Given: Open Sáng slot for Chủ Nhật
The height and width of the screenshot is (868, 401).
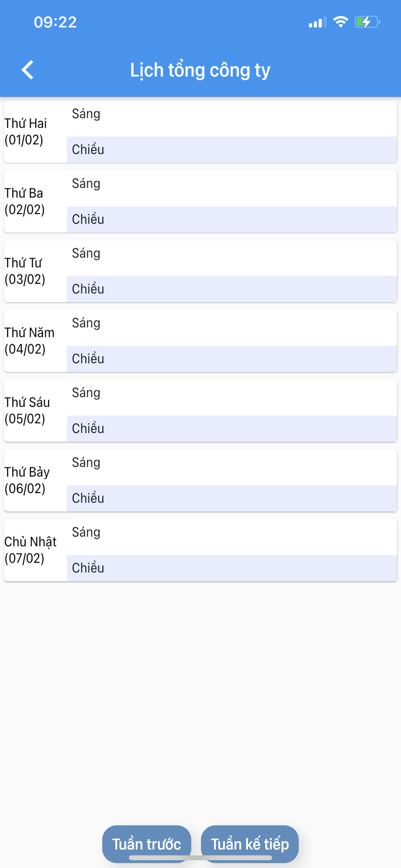Looking at the screenshot, I should point(232,538).
